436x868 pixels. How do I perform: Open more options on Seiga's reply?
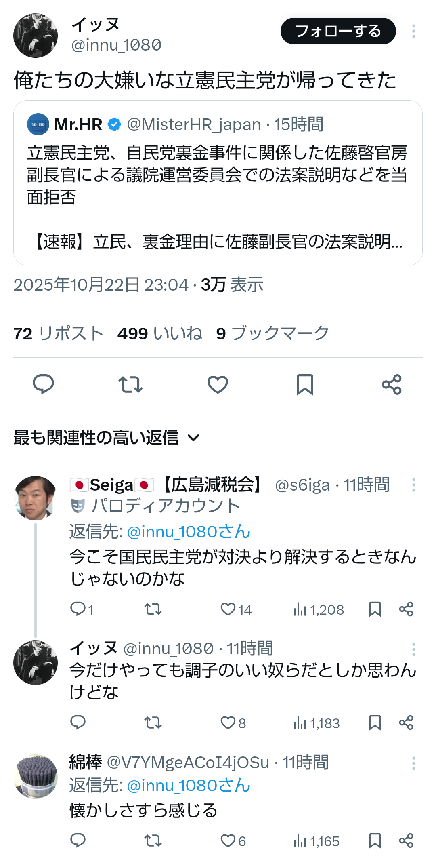coord(413,485)
